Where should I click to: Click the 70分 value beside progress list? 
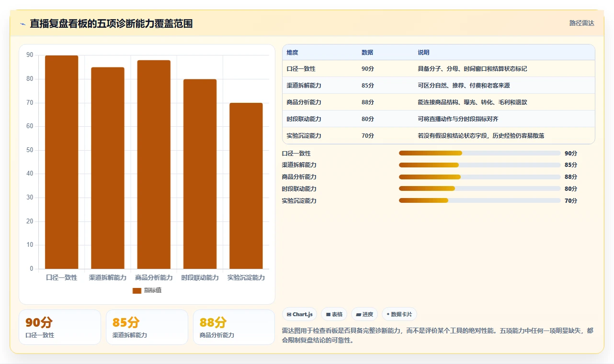point(571,200)
